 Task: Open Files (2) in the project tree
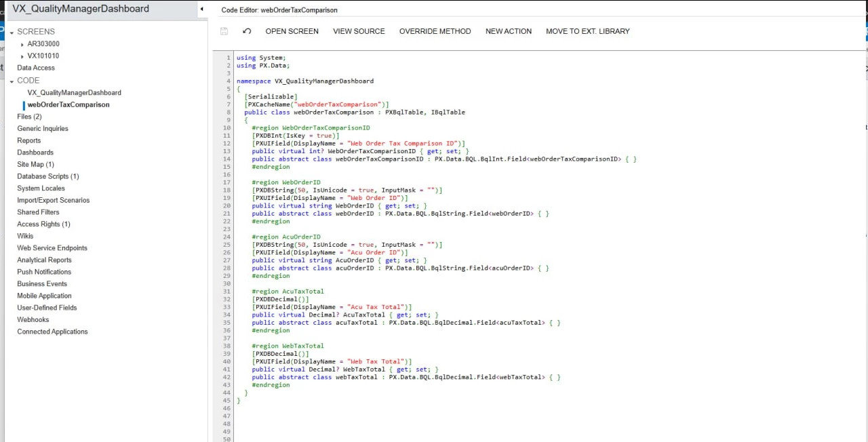[x=28, y=116]
